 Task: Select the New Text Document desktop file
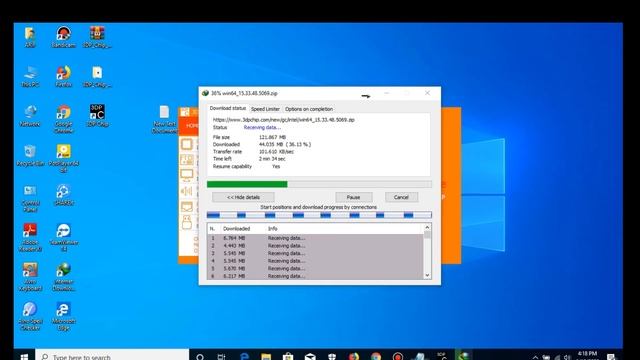[164, 119]
